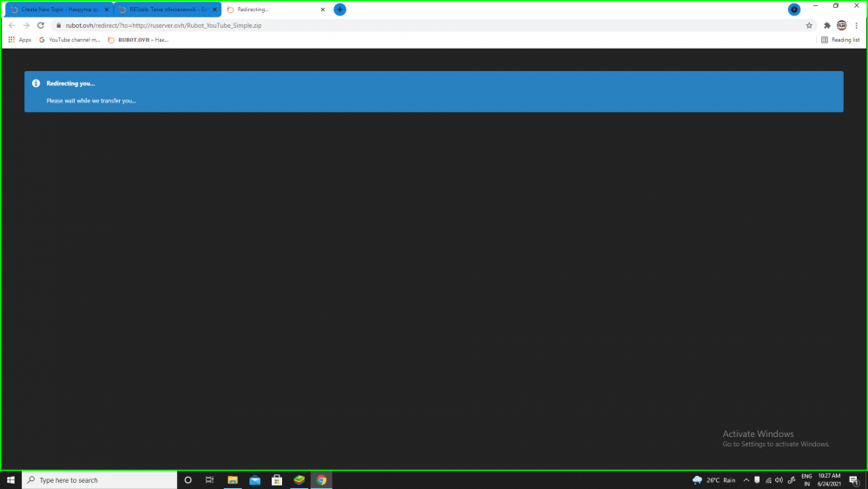
Task: Go forward in browser history
Action: pos(26,25)
